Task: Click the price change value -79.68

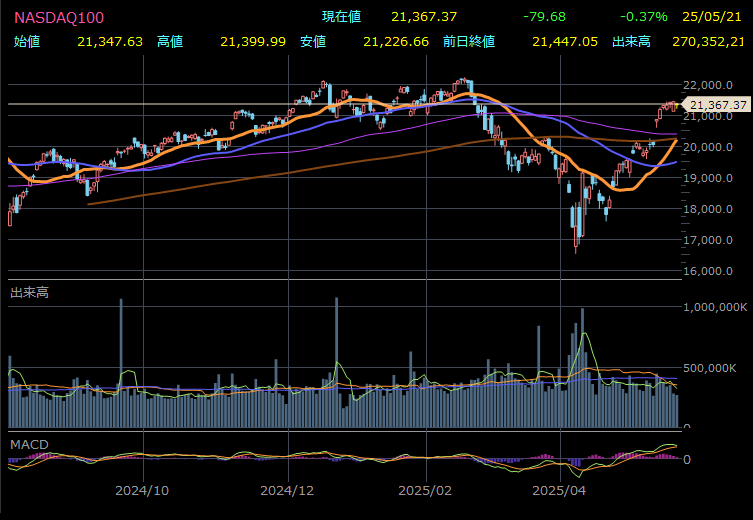Action: 544,17
